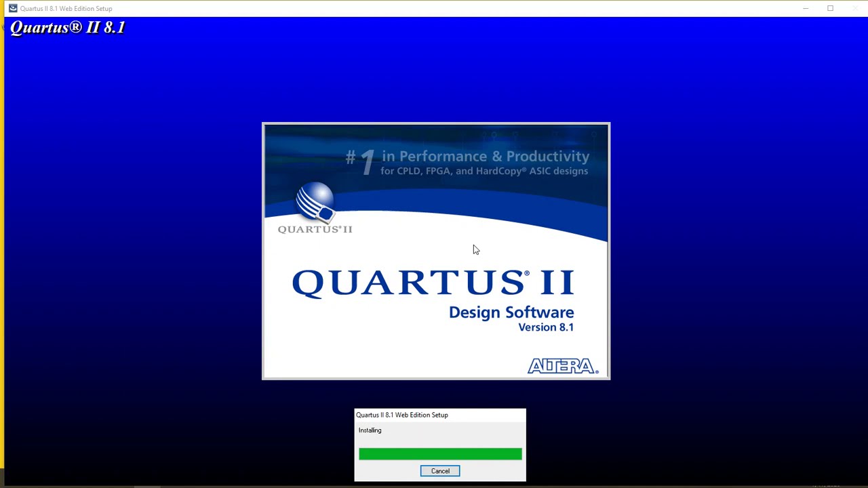
Task: Click the 'Version 8.1' text on splash
Action: click(546, 327)
